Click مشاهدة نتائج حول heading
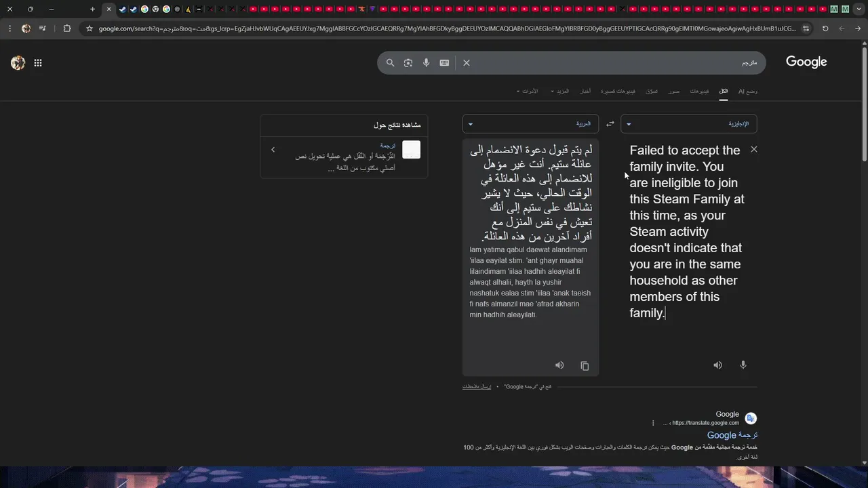Image resolution: width=868 pixels, height=488 pixels. tap(397, 125)
